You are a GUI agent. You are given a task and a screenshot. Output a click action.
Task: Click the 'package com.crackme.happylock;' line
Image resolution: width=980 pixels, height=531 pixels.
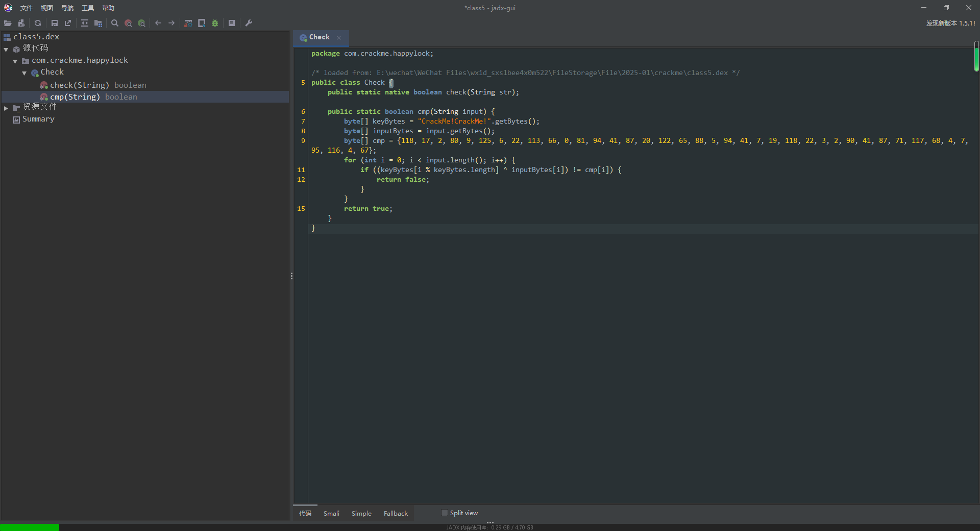(x=372, y=54)
